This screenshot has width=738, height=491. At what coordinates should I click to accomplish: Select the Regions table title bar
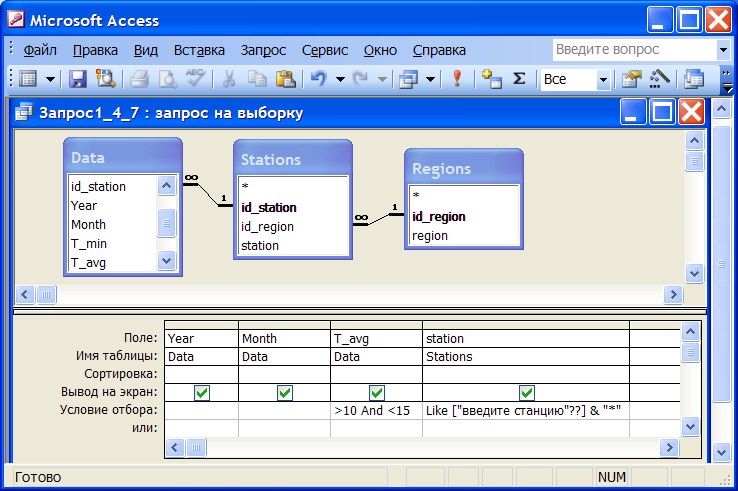[464, 168]
